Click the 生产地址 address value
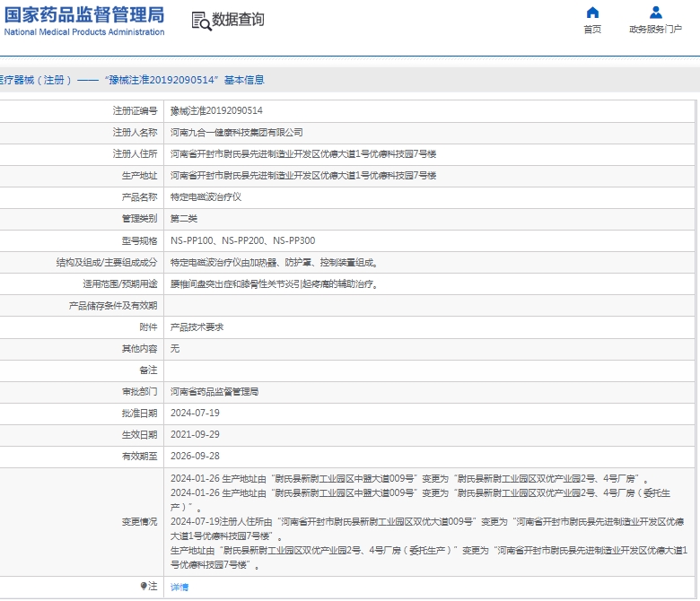This screenshot has height=601, width=700. (x=303, y=175)
